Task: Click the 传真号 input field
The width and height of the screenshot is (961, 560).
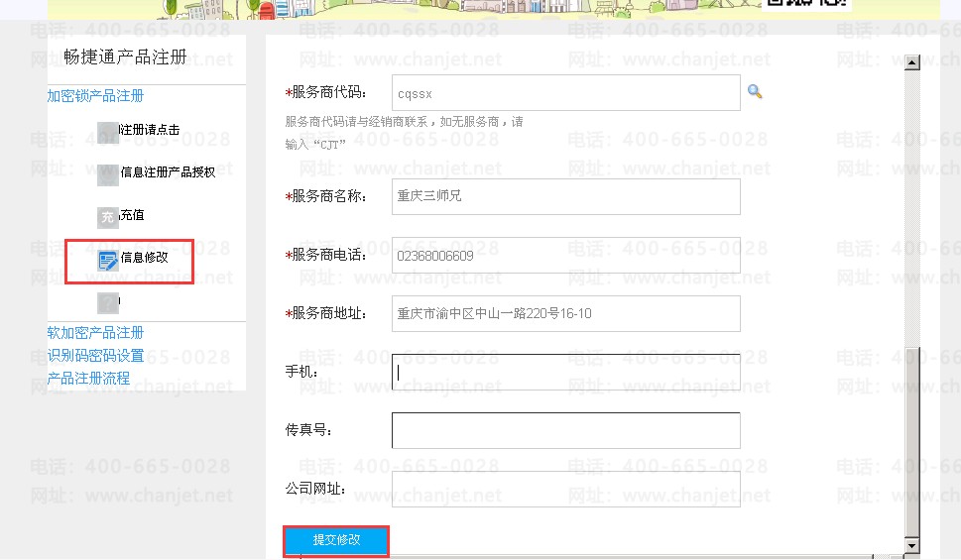Action: (565, 430)
